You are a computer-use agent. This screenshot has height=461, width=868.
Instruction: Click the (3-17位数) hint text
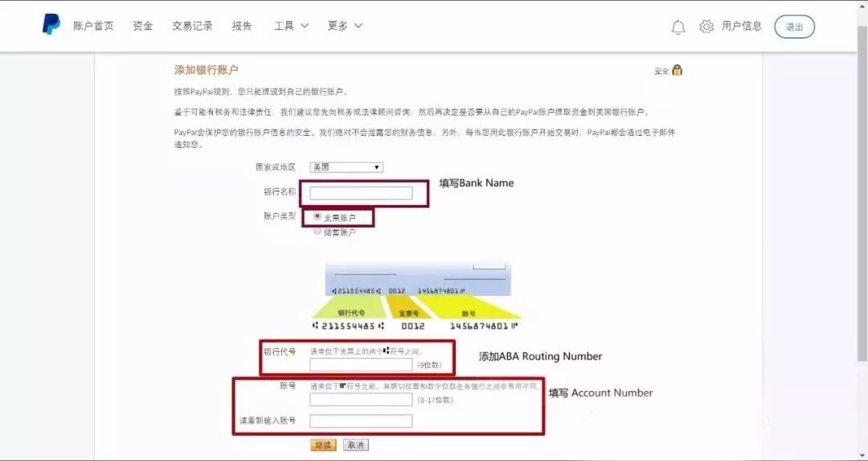pos(435,400)
